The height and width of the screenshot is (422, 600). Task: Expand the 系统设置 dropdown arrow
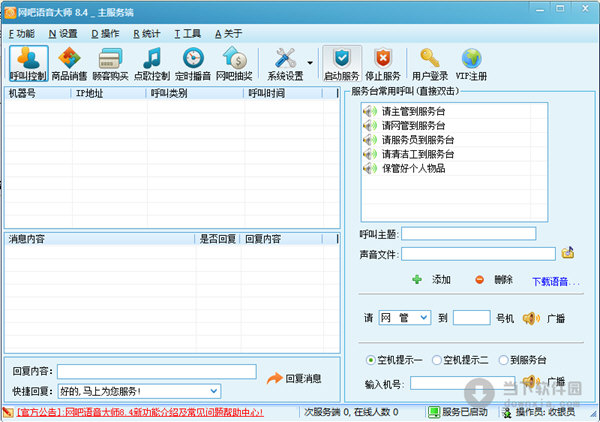click(310, 63)
